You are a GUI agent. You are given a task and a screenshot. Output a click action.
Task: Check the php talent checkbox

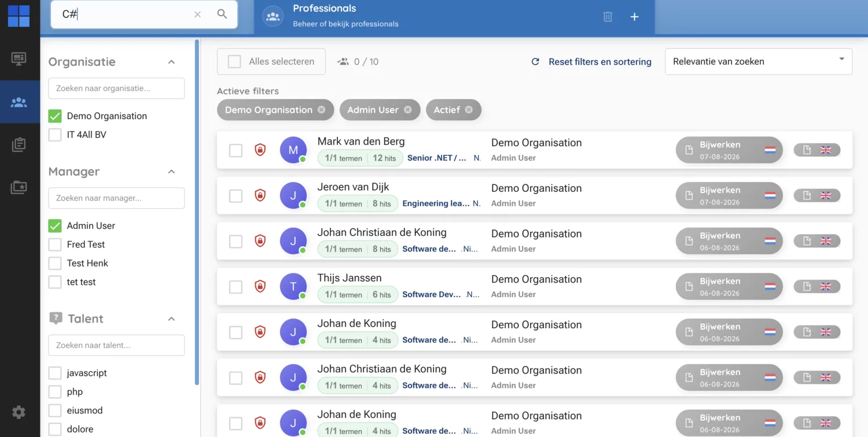(x=55, y=392)
